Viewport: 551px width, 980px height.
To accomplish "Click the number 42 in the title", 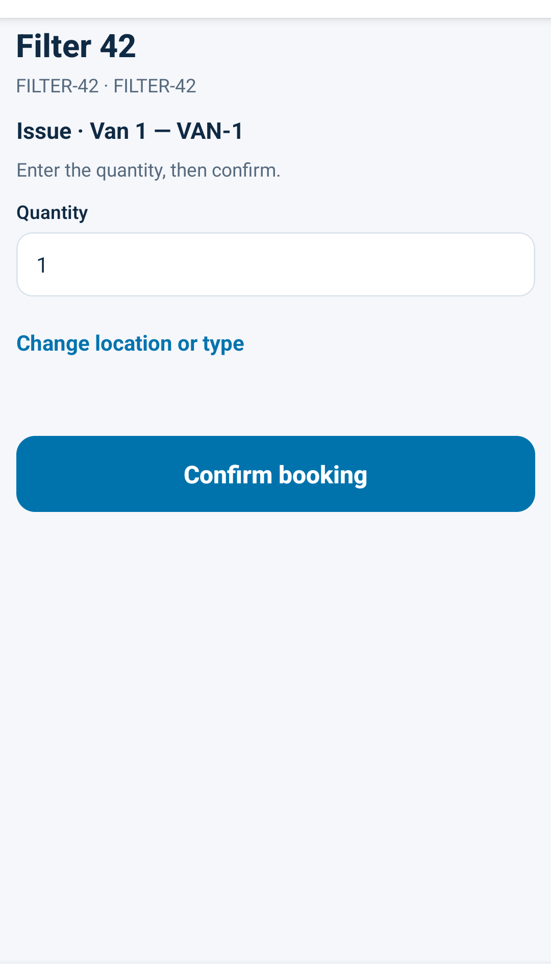I will pyautogui.click(x=118, y=46).
